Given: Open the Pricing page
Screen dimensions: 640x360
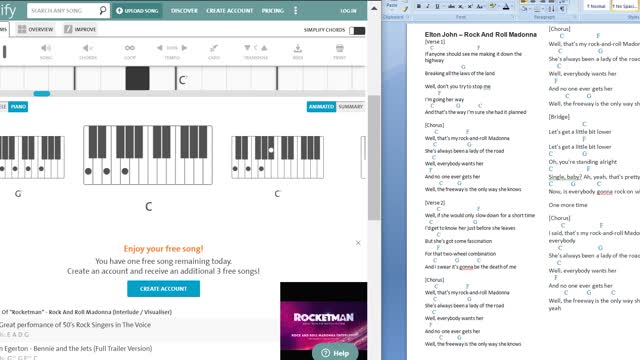Looking at the screenshot, I should (273, 11).
